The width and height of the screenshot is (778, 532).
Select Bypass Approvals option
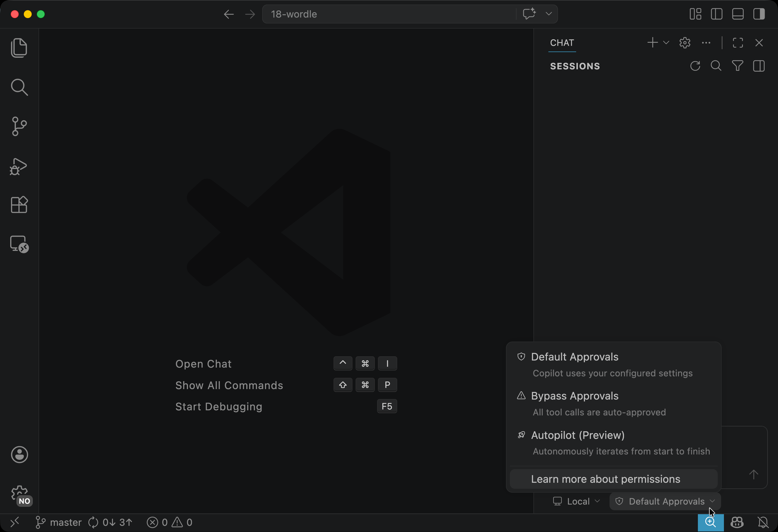(x=613, y=404)
